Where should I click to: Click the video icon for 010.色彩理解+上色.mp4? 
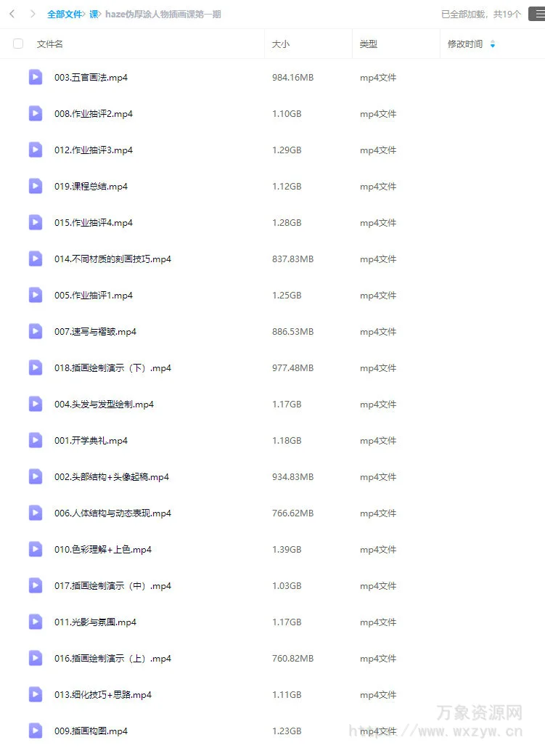coord(35,549)
